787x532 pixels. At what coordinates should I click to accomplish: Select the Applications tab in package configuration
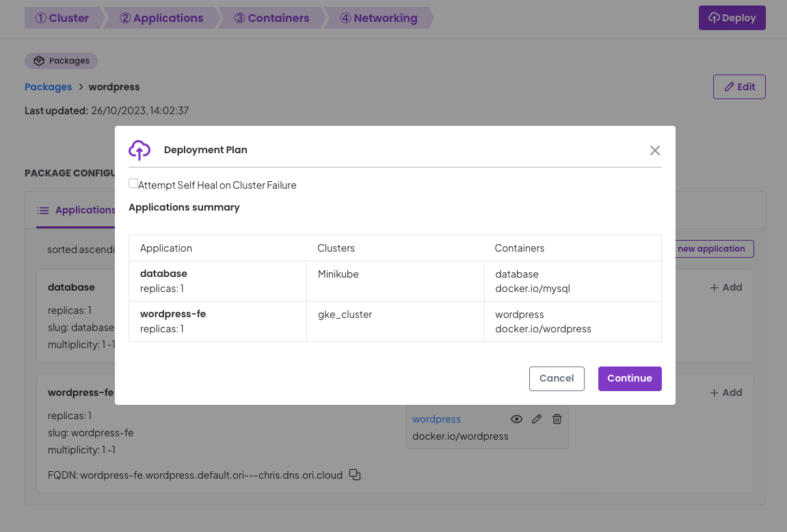coord(76,211)
